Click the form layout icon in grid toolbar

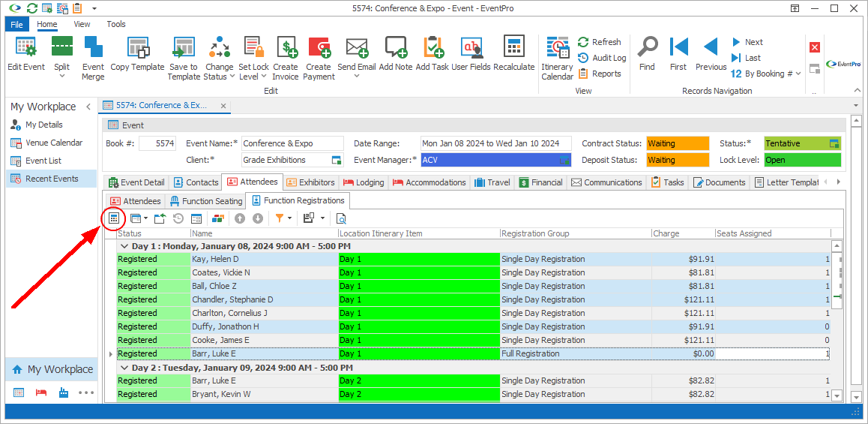coord(196,218)
